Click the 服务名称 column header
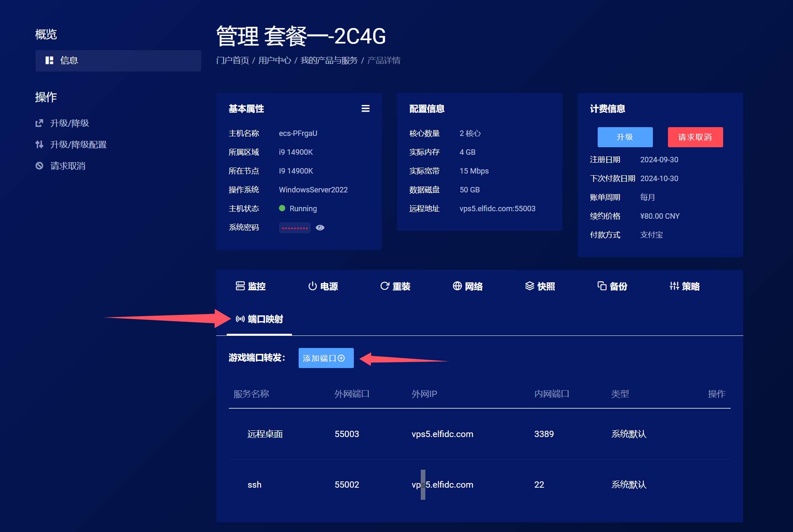793x532 pixels. click(251, 394)
